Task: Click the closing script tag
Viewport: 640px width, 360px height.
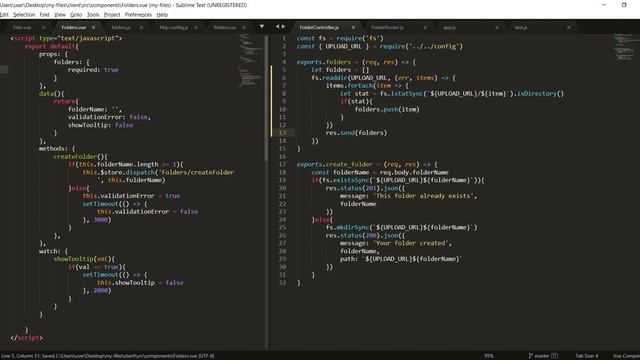Action: tap(27, 338)
